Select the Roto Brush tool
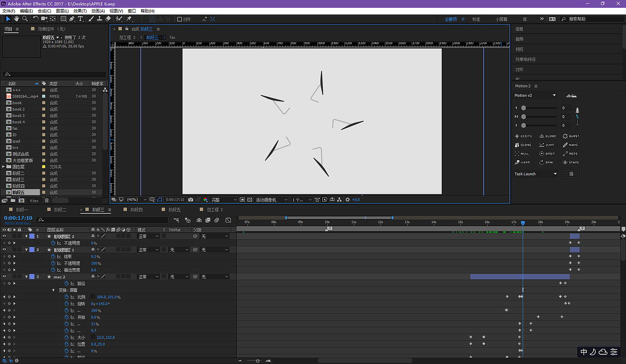 coord(119,19)
